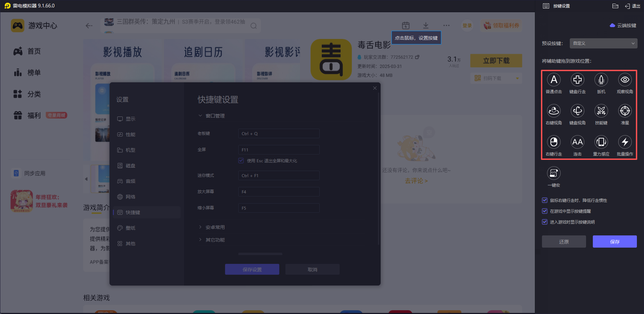Screen dimensions: 644x314
Task: Click the 云端按键 cloud keys link
Action: (x=623, y=25)
